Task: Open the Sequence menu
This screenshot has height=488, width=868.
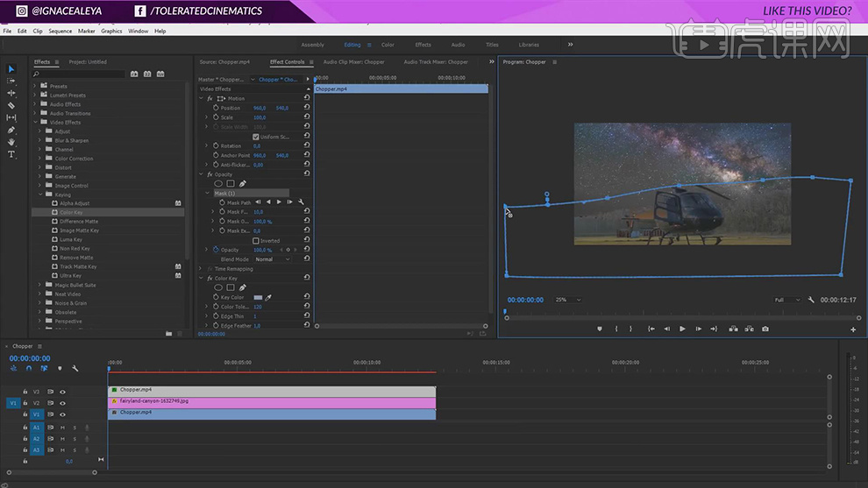Action: coord(60,31)
